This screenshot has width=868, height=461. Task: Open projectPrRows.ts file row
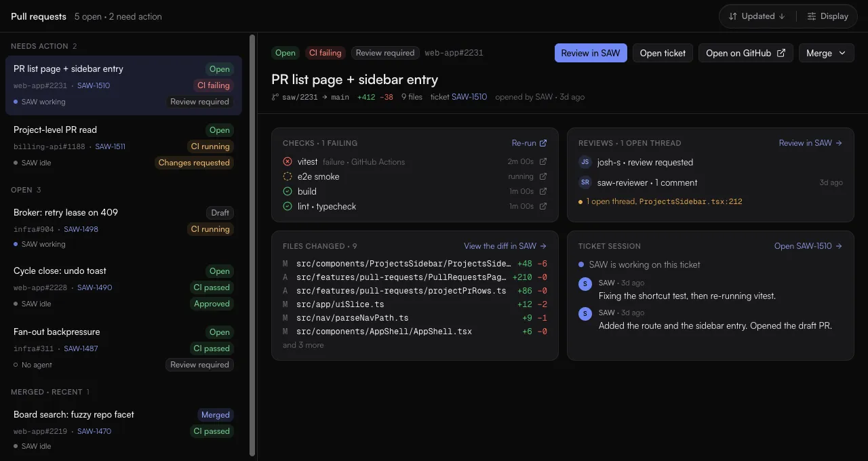click(415, 291)
